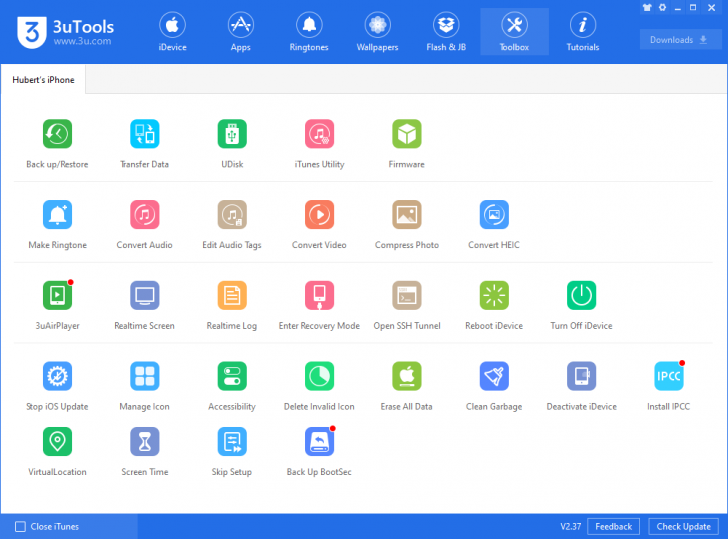Open the VirtualLocation tool
728x539 pixels.
tap(57, 442)
